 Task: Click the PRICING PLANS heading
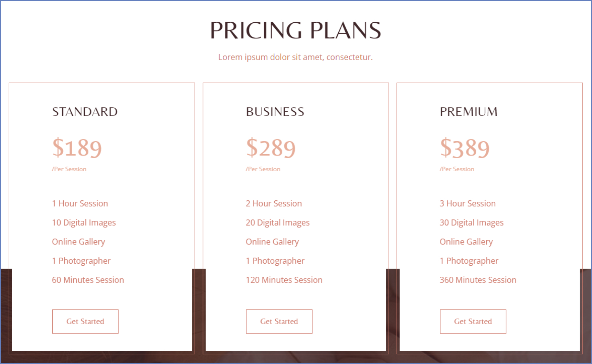click(296, 30)
